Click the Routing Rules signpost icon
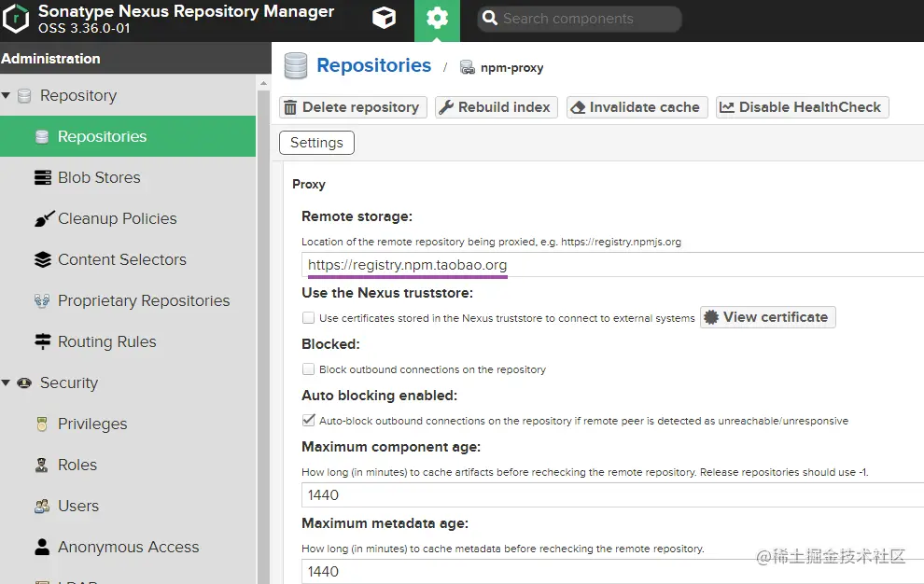 (x=42, y=341)
